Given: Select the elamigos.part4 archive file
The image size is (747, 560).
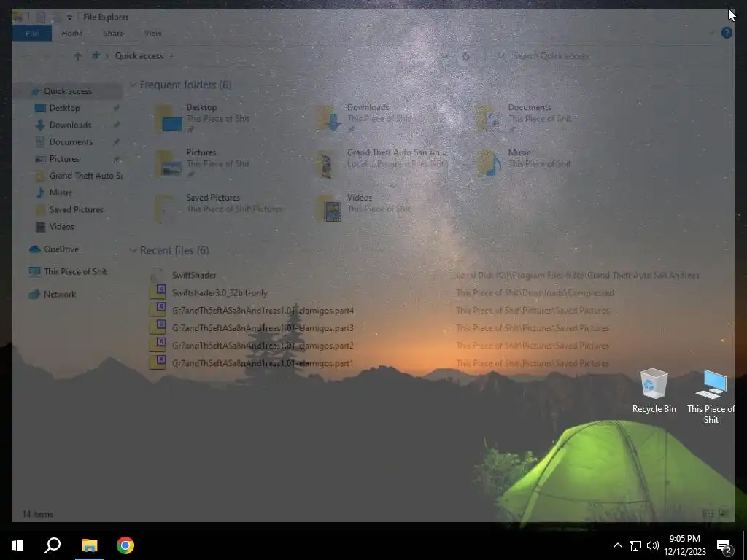Looking at the screenshot, I should coord(263,311).
